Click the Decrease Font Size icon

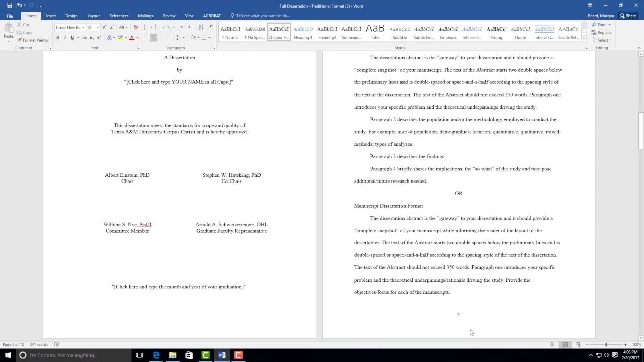click(111, 27)
